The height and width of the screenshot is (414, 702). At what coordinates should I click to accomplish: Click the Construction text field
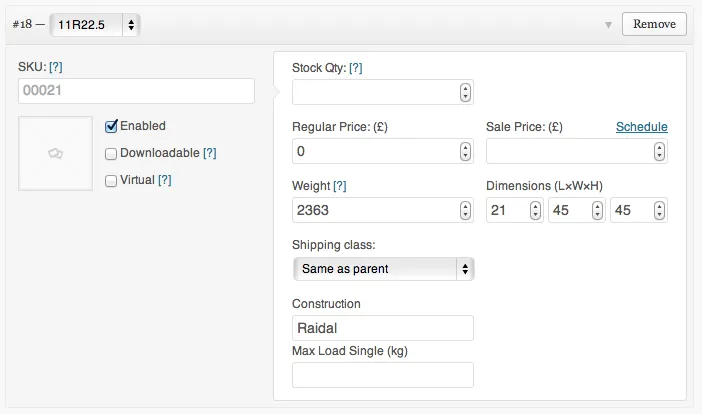coord(382,328)
